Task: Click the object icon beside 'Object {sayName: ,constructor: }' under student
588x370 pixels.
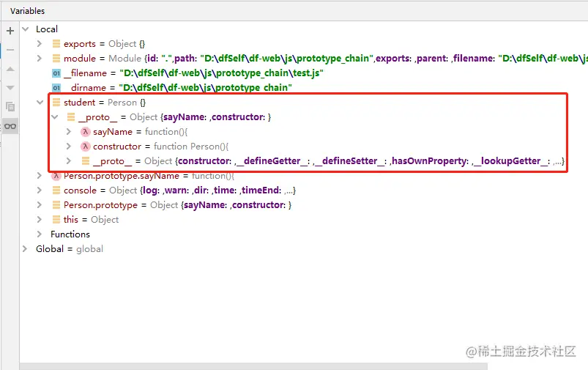Action: [x=71, y=116]
